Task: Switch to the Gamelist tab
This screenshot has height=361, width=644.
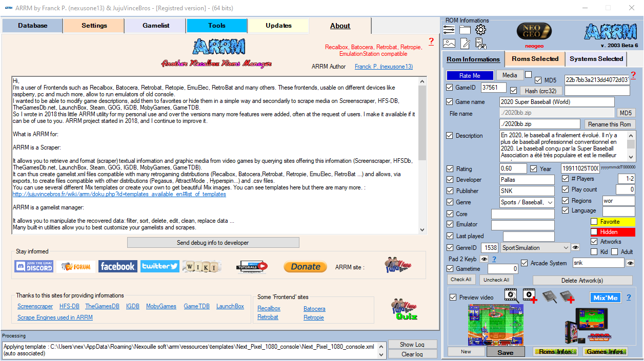Action: click(x=155, y=26)
